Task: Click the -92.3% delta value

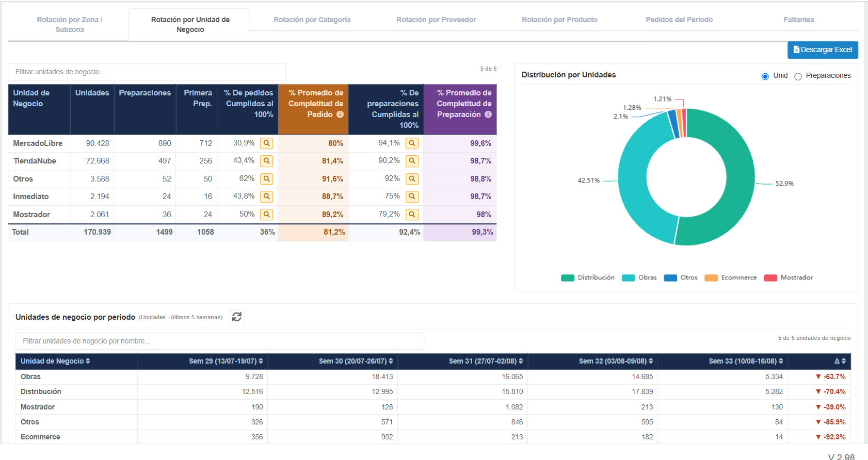Action: (831, 437)
